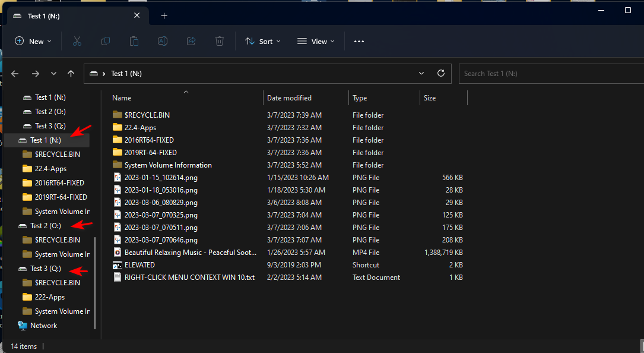This screenshot has height=353, width=644.
Task: Open the Sort dropdown menu
Action: coord(263,41)
